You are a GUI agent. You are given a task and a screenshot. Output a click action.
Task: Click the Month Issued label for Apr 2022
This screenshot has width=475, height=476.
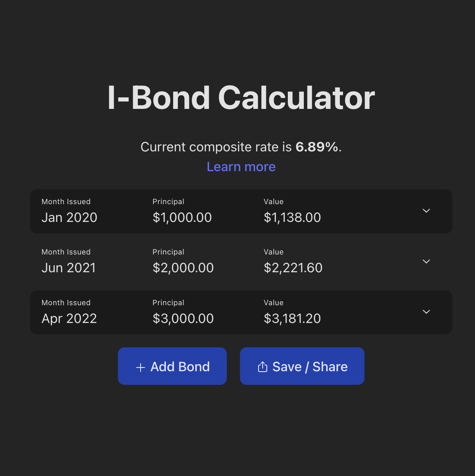pyautogui.click(x=66, y=302)
